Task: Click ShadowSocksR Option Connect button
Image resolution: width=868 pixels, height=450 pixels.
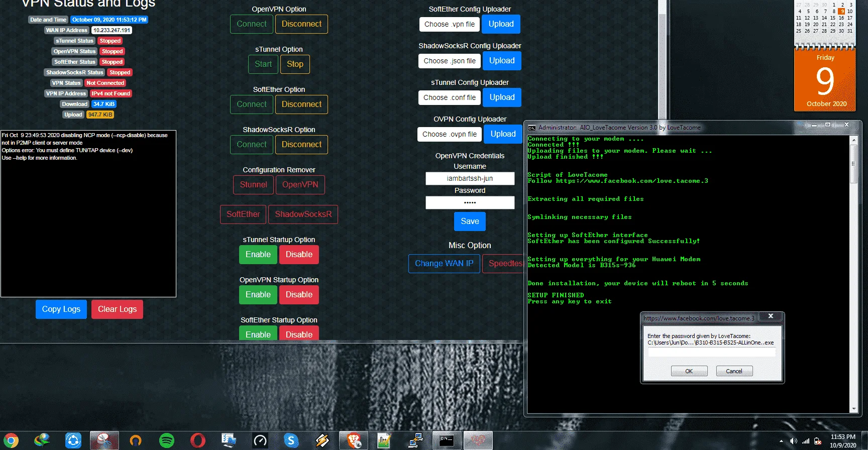Action: 252,145
